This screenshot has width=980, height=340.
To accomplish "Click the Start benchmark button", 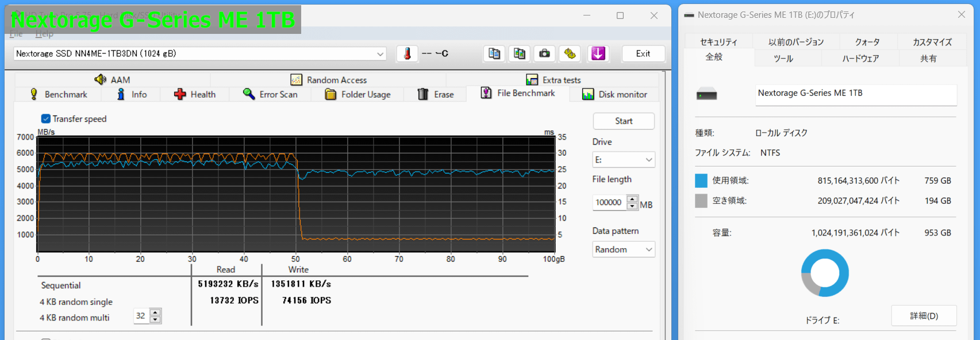I will pos(624,121).
